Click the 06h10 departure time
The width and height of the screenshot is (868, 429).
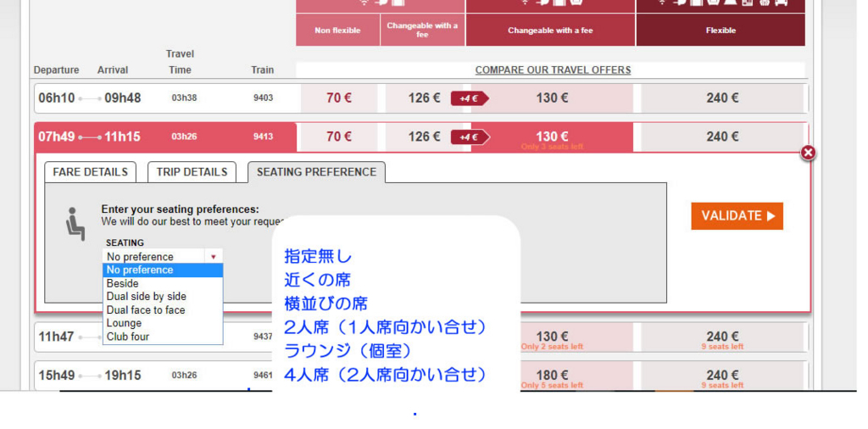click(57, 98)
